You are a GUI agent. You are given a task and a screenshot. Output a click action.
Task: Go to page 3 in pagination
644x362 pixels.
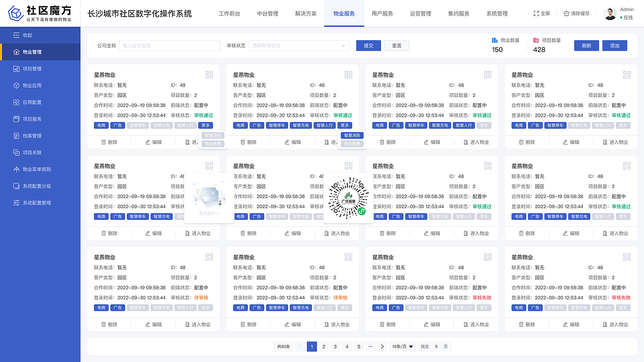tap(335, 346)
